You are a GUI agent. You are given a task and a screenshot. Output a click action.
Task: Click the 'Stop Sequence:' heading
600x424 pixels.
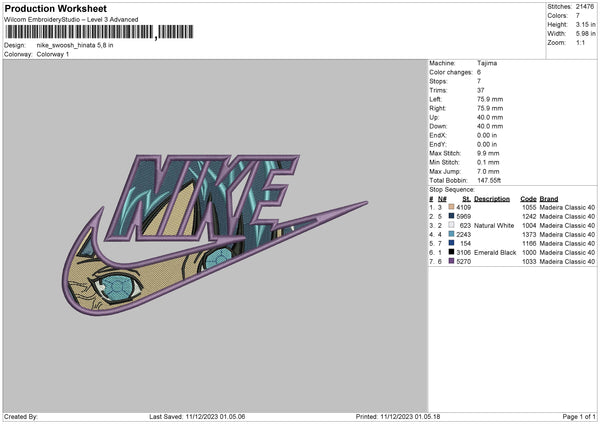pos(452,189)
